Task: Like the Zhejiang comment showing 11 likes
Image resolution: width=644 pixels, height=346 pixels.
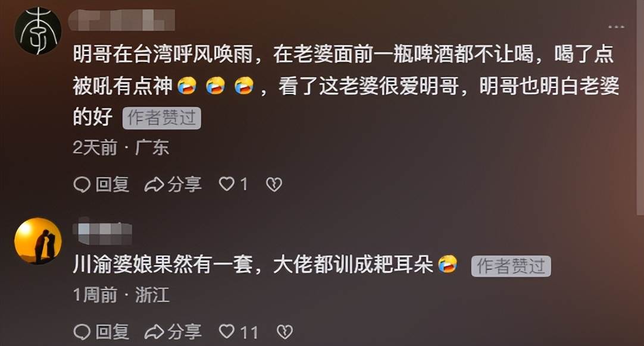Action: coord(226,332)
